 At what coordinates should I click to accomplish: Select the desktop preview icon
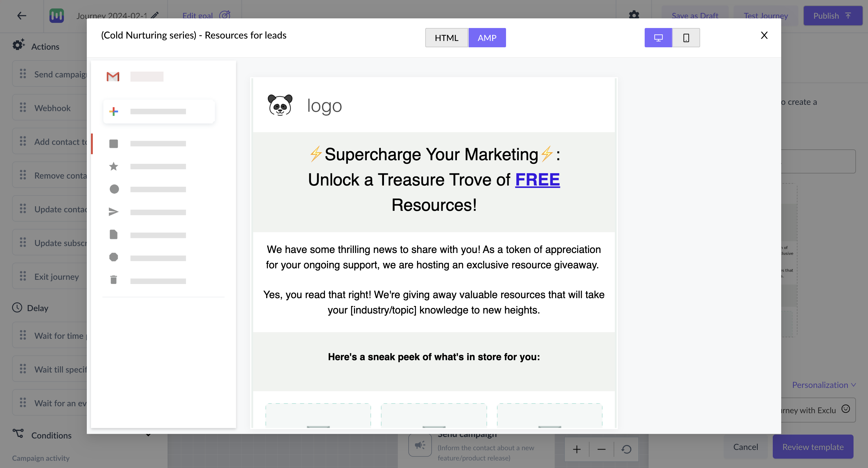pyautogui.click(x=658, y=37)
